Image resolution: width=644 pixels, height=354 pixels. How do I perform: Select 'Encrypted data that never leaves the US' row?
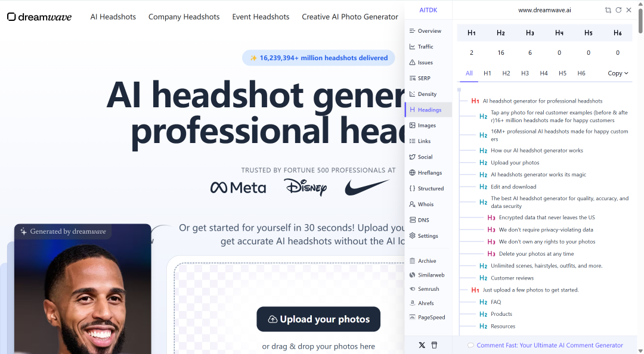(547, 218)
